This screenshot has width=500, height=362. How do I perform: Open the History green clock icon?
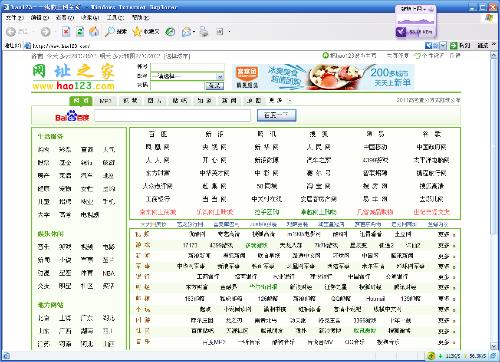click(170, 32)
